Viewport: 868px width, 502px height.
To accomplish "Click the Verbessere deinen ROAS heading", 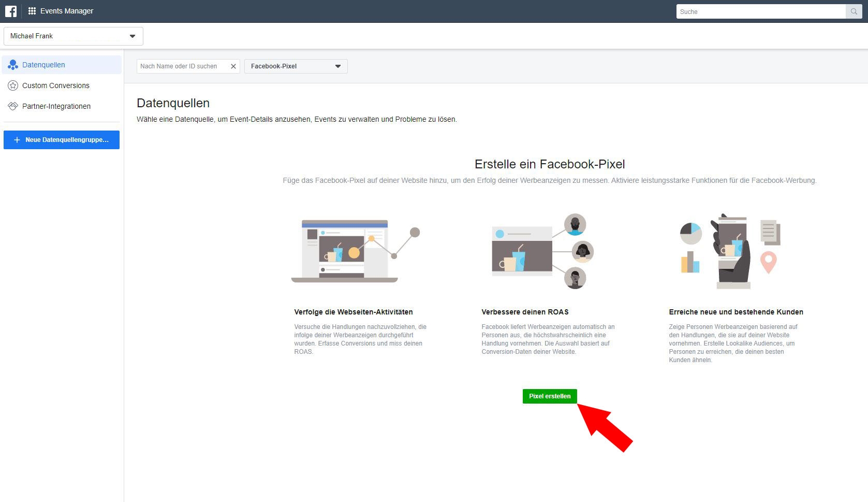I will click(525, 312).
